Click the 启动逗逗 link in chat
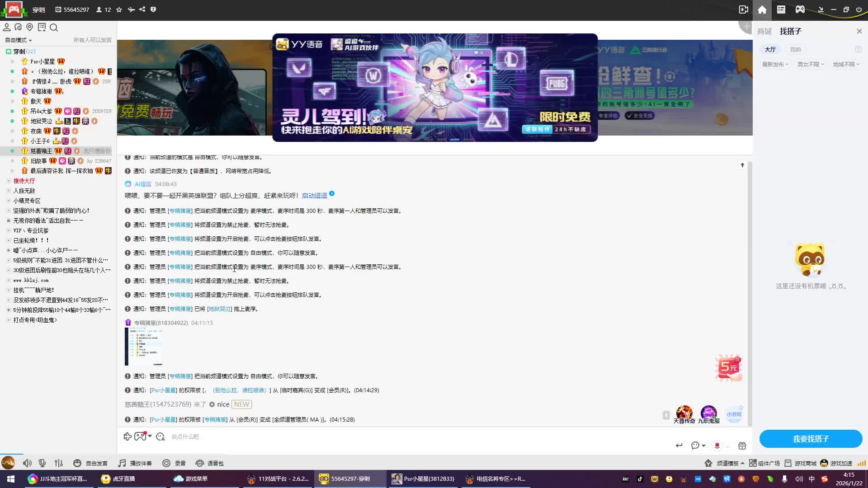The height and width of the screenshot is (488, 868). [x=314, y=196]
